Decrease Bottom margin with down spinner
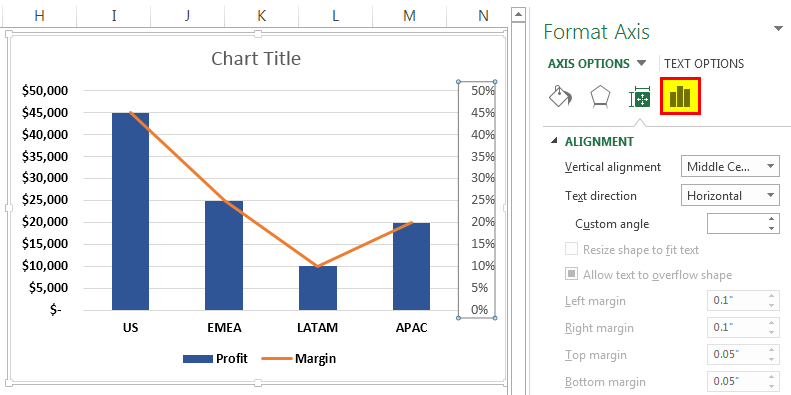Viewport: 791px width, 395px height. click(x=771, y=387)
